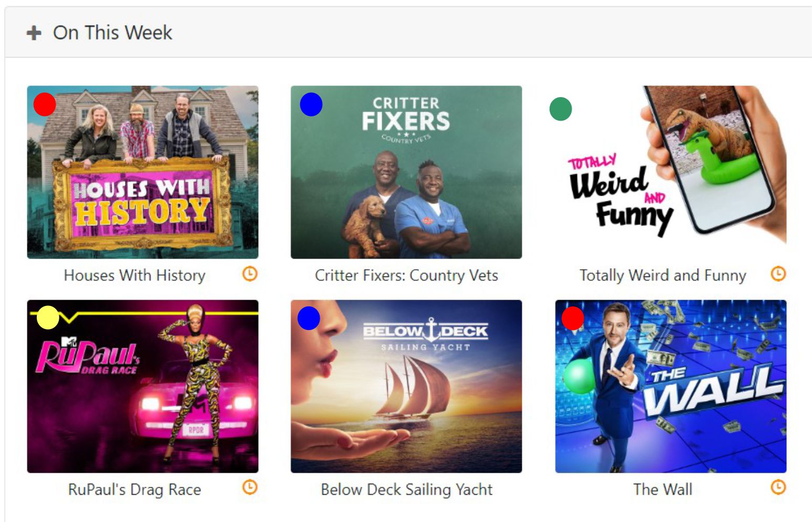
Task: Click red dot on The Wall poster
Action: pyautogui.click(x=573, y=318)
